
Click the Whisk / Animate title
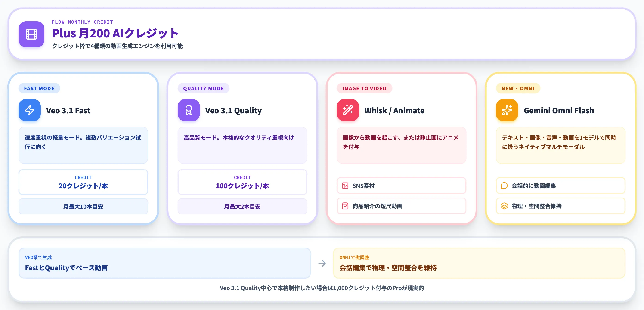tap(394, 111)
